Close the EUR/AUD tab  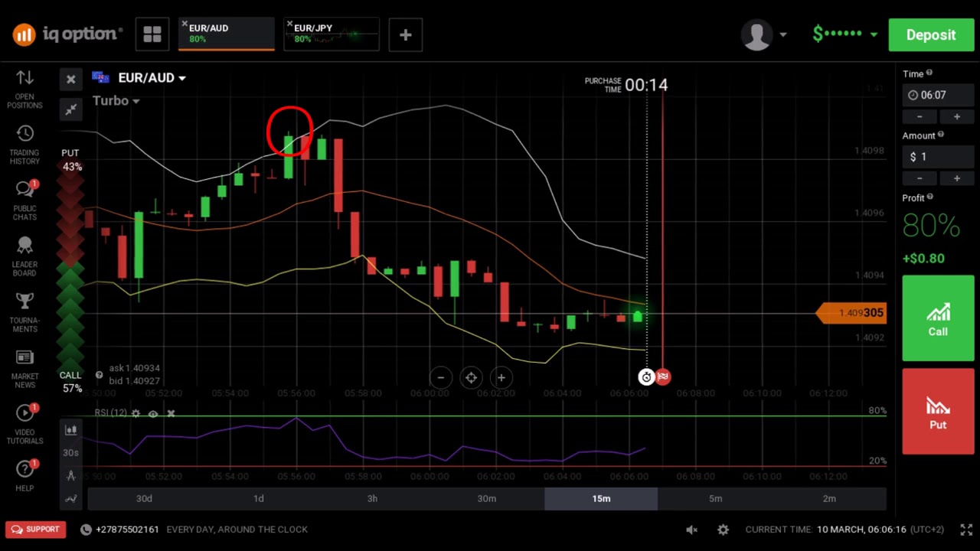point(185,24)
